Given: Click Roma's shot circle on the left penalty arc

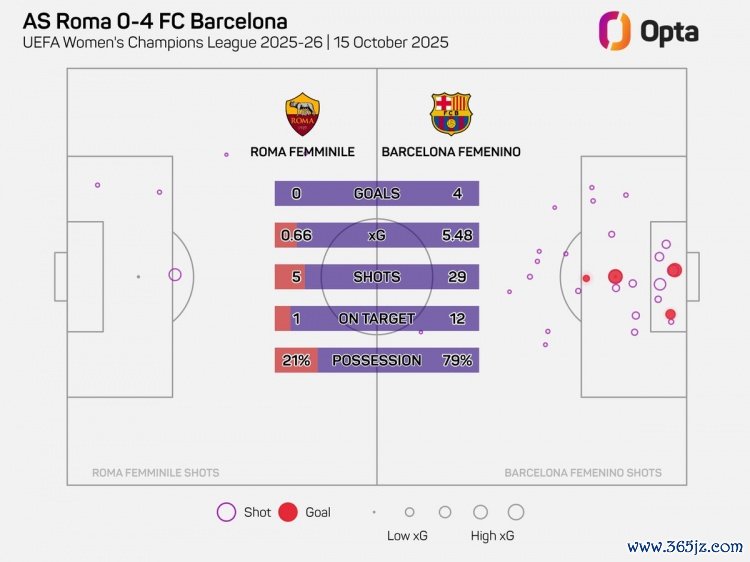Looking at the screenshot, I should coord(175,275).
